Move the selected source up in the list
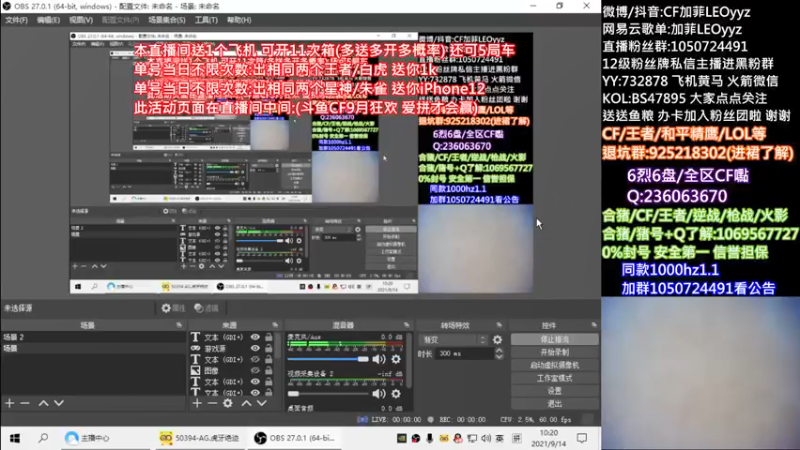Viewport: 800px width, 450px height. point(246,404)
